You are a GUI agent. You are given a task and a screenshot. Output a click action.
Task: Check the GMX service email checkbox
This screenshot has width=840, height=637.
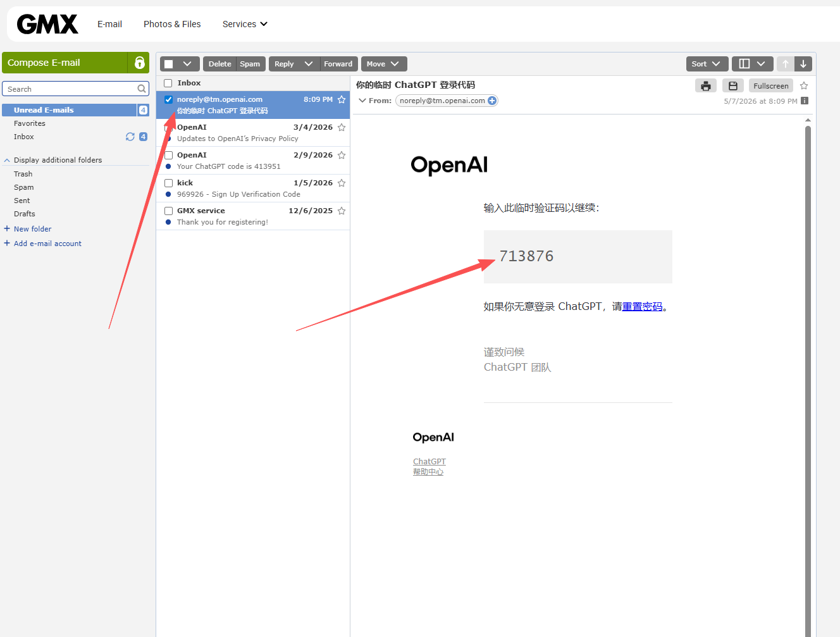tap(168, 211)
